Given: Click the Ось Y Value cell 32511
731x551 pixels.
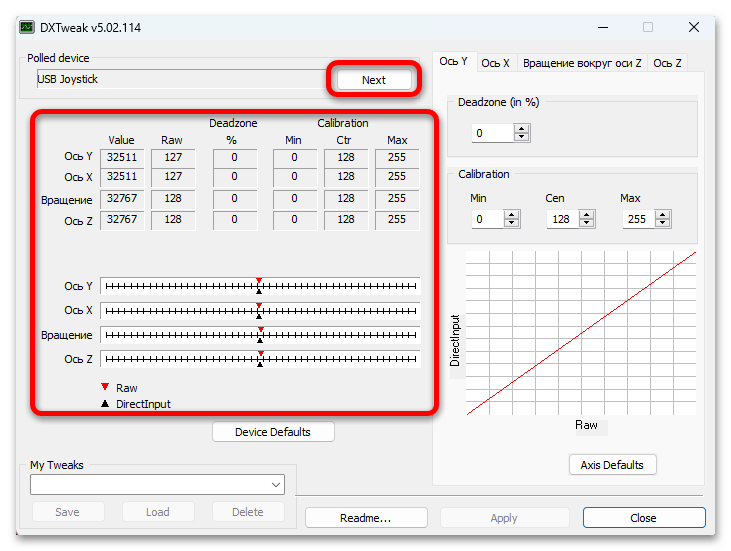Looking at the screenshot, I should point(122,158).
